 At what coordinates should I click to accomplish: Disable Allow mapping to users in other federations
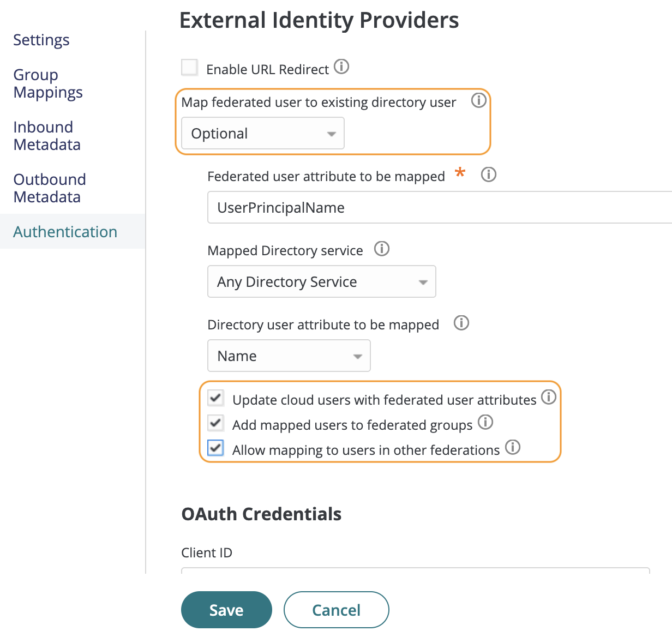click(x=215, y=448)
